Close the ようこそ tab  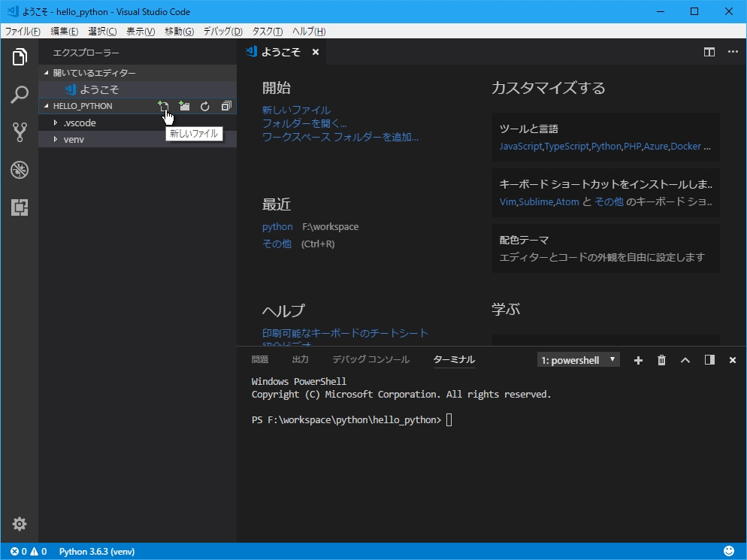(316, 52)
